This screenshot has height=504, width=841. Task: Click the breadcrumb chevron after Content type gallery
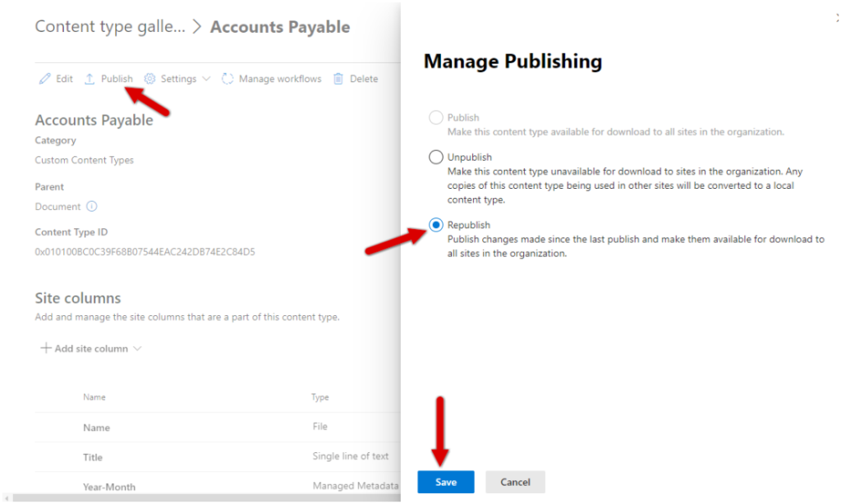pyautogui.click(x=197, y=26)
